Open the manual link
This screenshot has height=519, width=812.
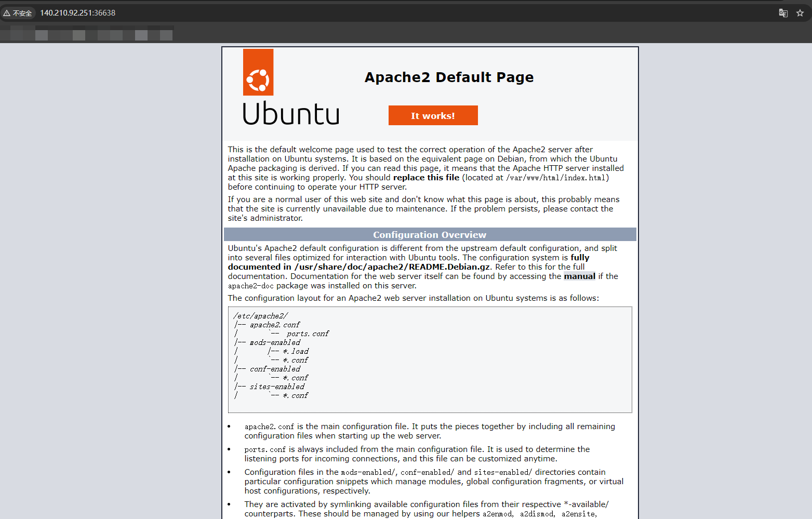580,276
